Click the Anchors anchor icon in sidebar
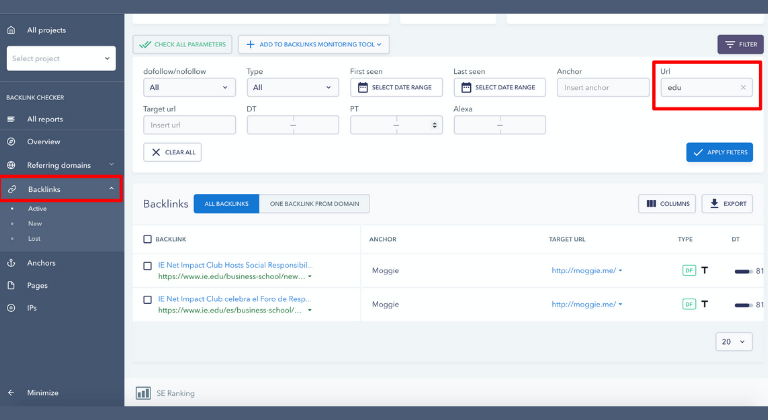 point(11,263)
